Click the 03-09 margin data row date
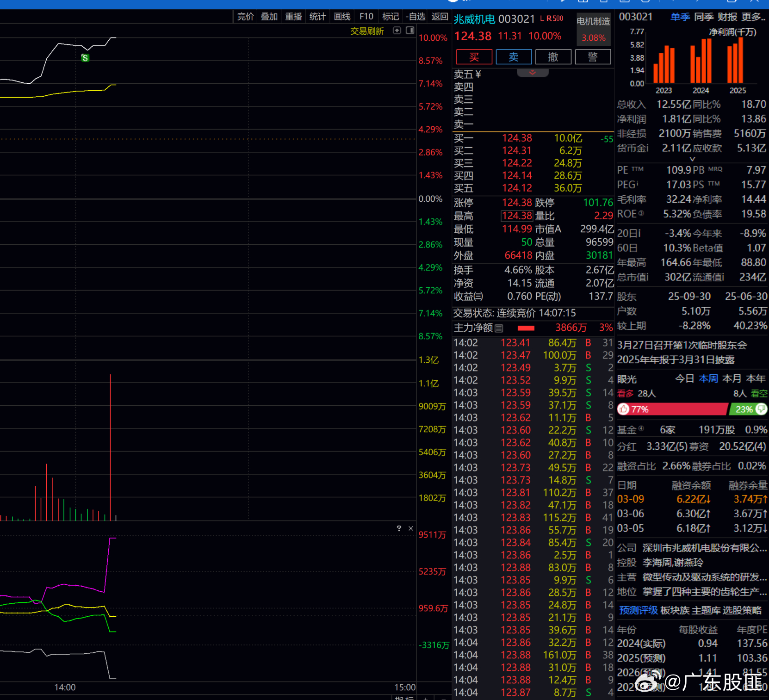Screen dimensions: 769x700 point(630,499)
